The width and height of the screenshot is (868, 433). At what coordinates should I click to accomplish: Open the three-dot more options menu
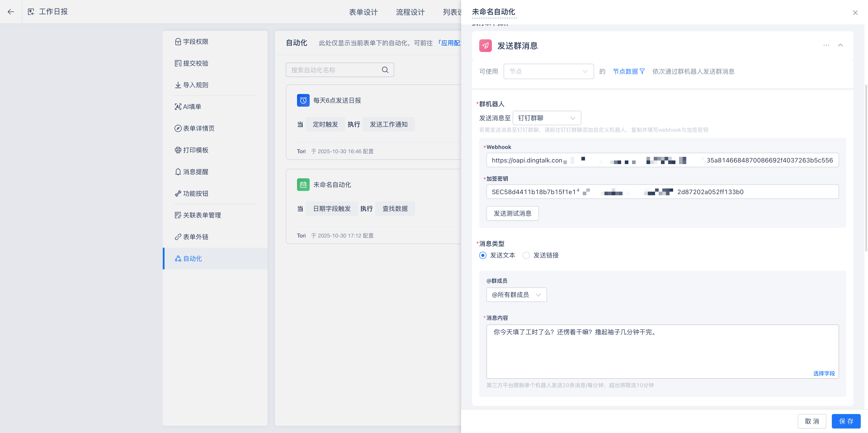pos(826,45)
